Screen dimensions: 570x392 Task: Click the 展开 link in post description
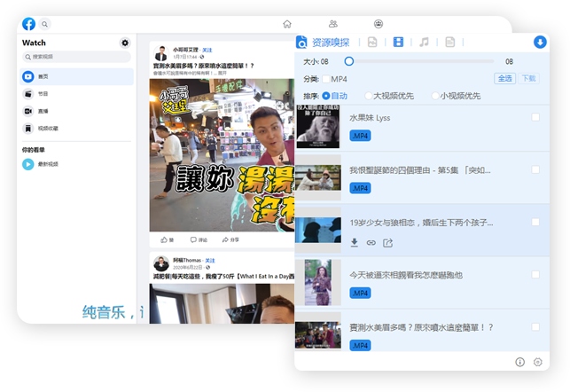coord(223,73)
